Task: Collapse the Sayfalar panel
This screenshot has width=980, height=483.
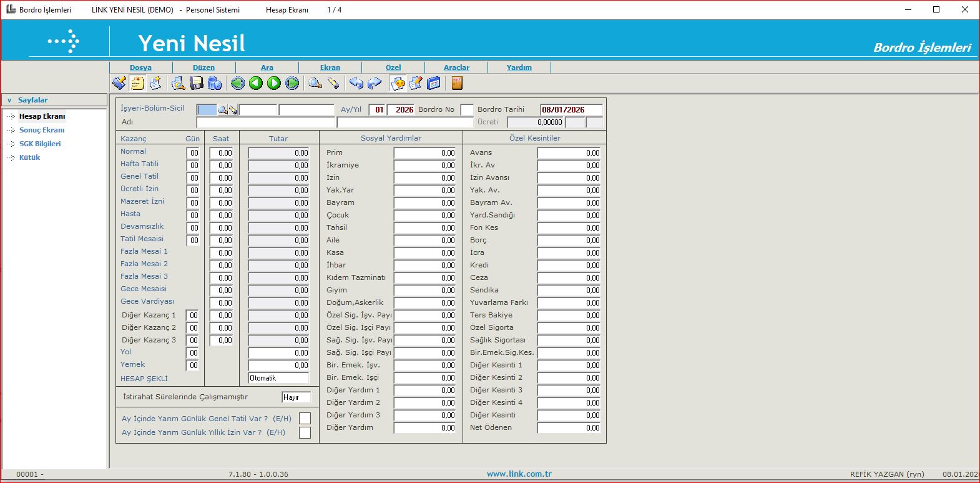Action: coord(9,100)
